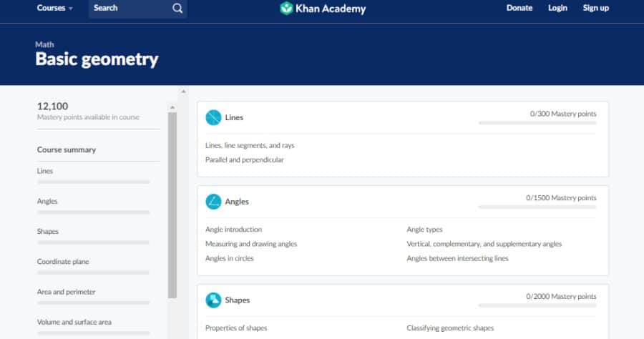Screen dimensions: 644x339
Task: Open Angle types lesson
Action: pos(424,230)
